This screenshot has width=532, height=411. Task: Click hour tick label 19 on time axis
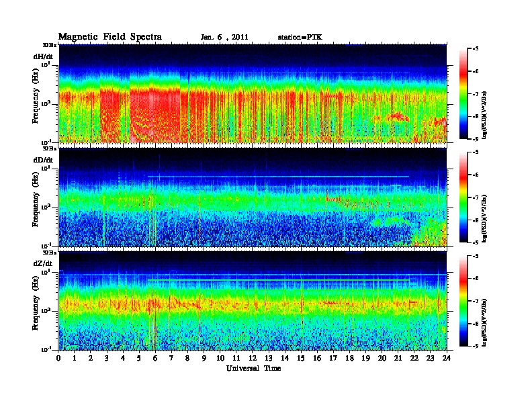coord(365,358)
